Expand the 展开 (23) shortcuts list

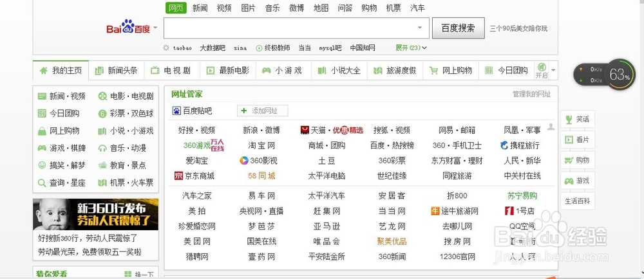[x=411, y=48]
